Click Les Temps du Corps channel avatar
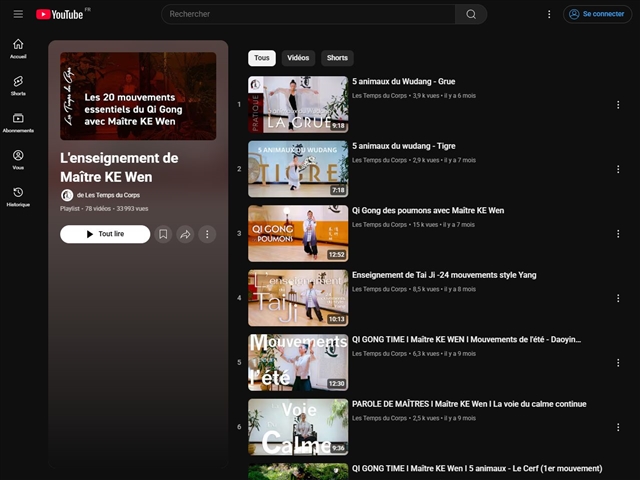 [x=67, y=196]
